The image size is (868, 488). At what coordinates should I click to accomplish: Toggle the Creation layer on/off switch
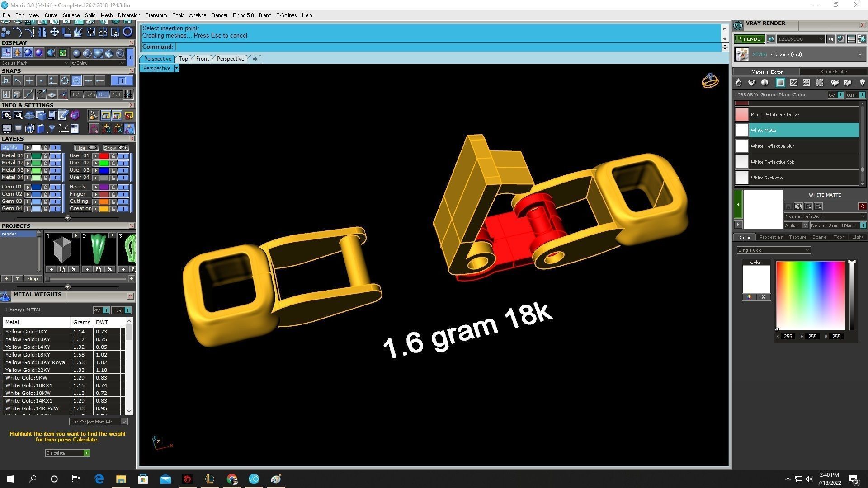click(123, 209)
